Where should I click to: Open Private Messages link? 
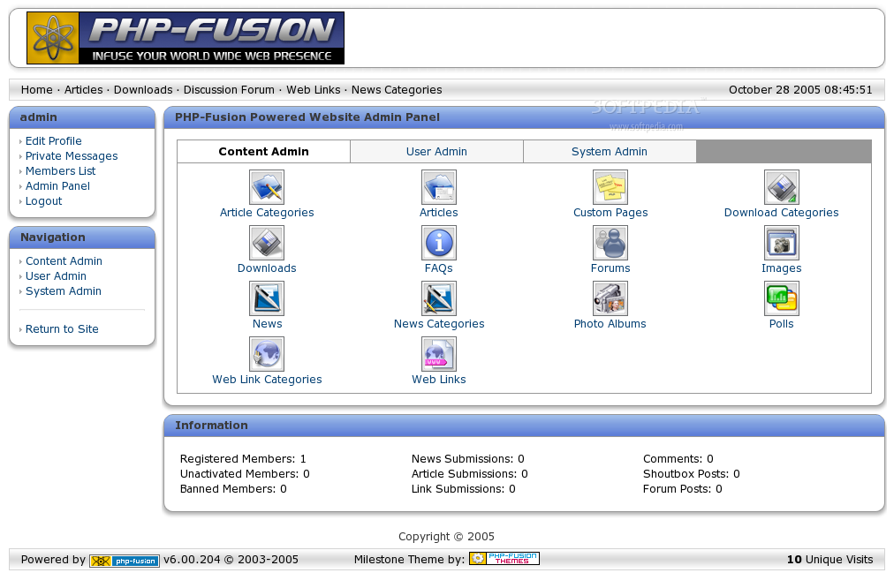click(72, 156)
